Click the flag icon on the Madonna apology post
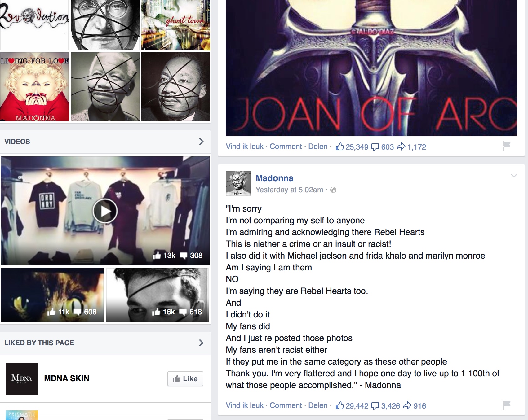 tap(507, 405)
